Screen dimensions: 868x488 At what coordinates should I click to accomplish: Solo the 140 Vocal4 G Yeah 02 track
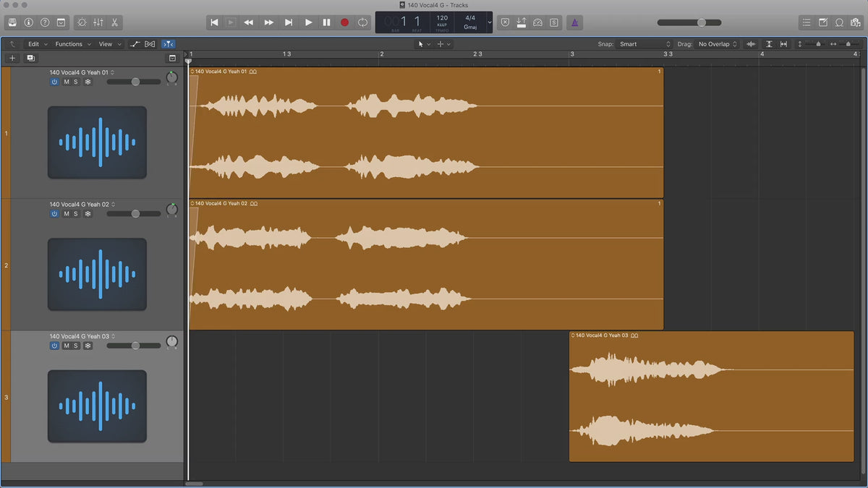pyautogui.click(x=76, y=214)
